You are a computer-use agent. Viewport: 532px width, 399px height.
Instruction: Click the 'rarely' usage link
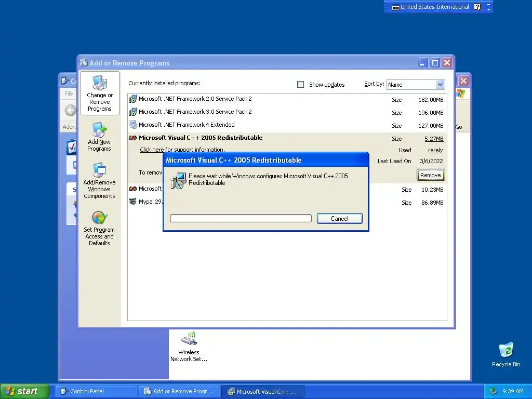(435, 150)
